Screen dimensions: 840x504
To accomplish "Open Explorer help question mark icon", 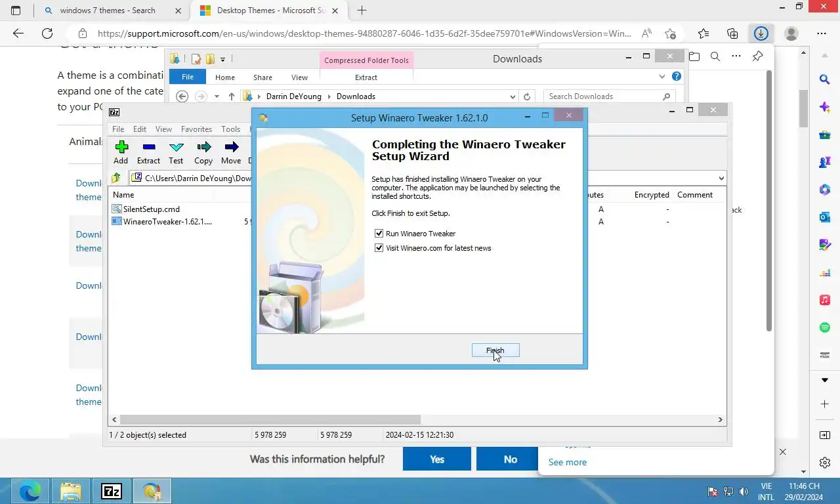I will (677, 77).
